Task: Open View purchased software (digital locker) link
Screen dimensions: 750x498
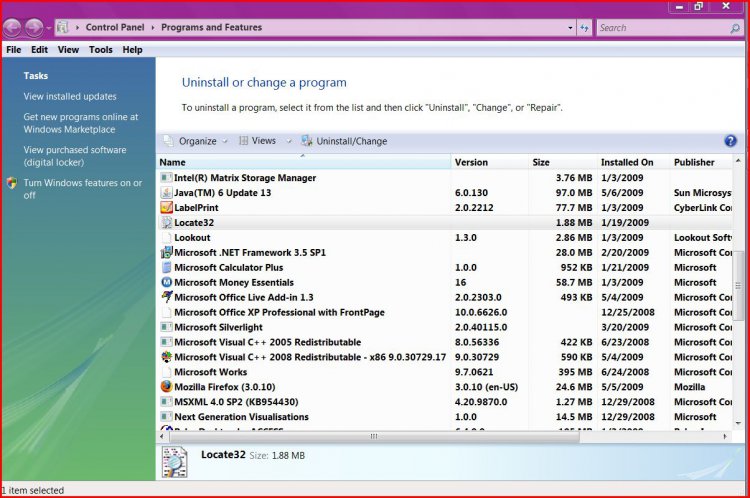Action: (75, 156)
